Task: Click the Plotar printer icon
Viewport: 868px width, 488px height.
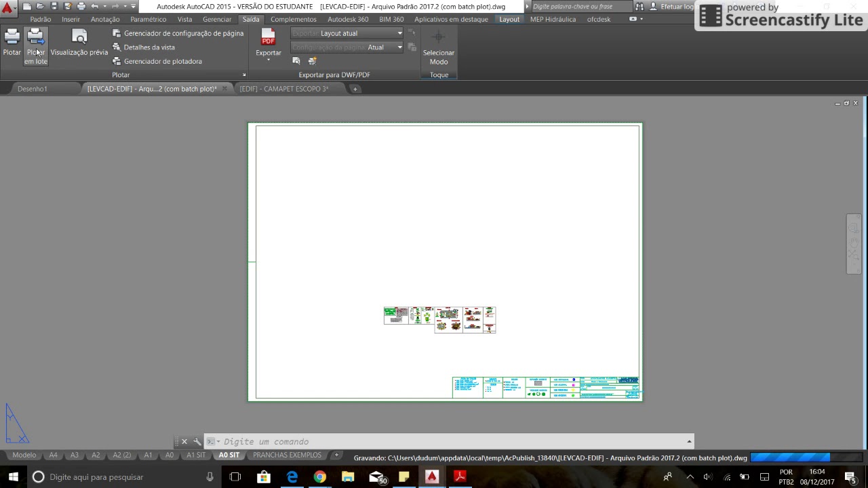Action: (12, 38)
